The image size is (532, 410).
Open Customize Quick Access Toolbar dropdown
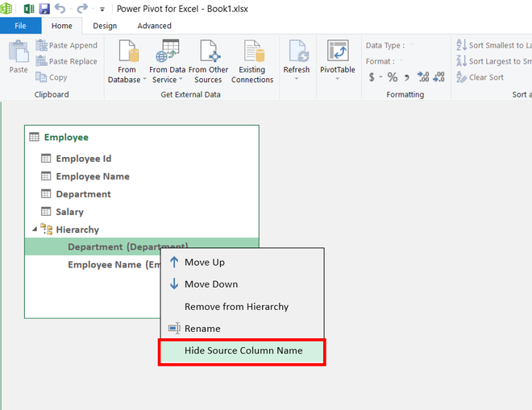pyautogui.click(x=102, y=10)
